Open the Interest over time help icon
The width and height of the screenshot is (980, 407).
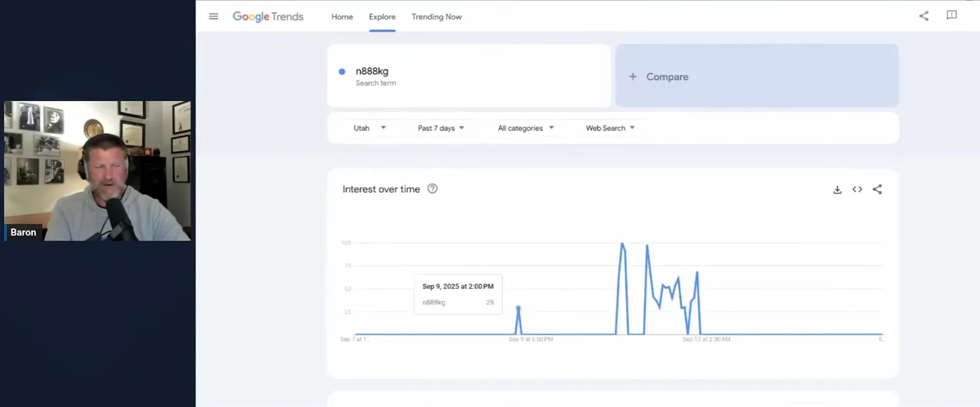pyautogui.click(x=432, y=189)
